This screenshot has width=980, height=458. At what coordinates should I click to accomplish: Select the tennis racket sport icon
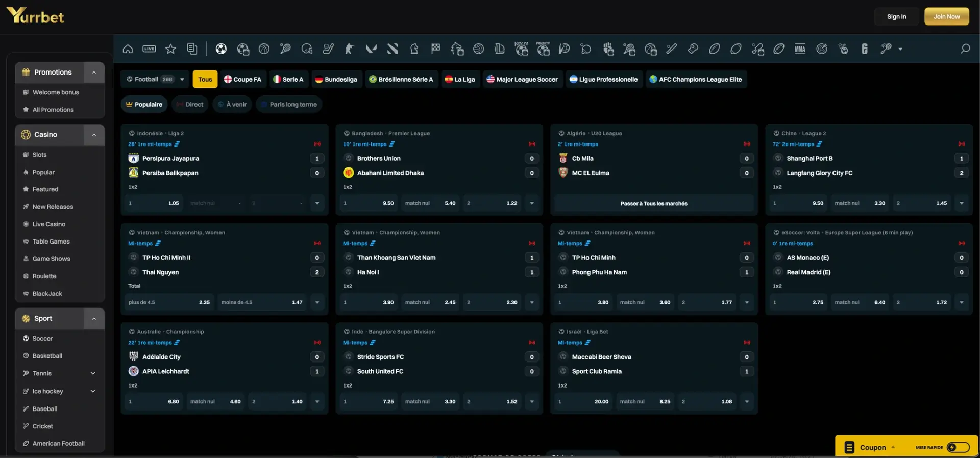285,49
